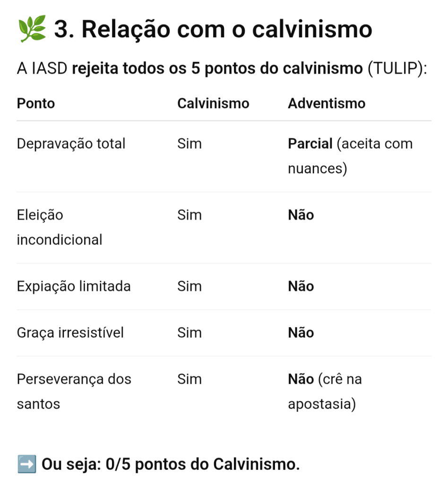Click "Parcial (aceita com nuances)" cell
This screenshot has height=483, width=448.
(x=350, y=156)
